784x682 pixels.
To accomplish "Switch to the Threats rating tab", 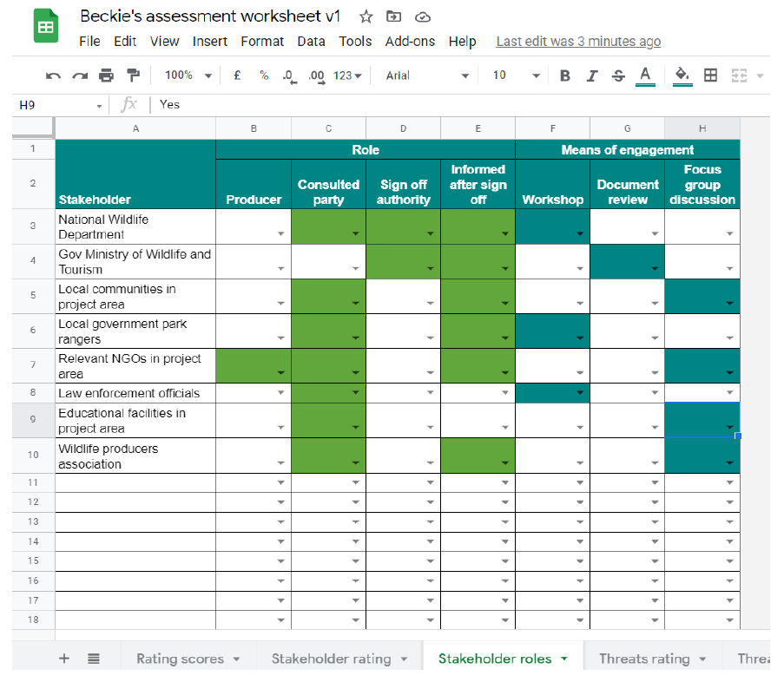I will tap(644, 659).
